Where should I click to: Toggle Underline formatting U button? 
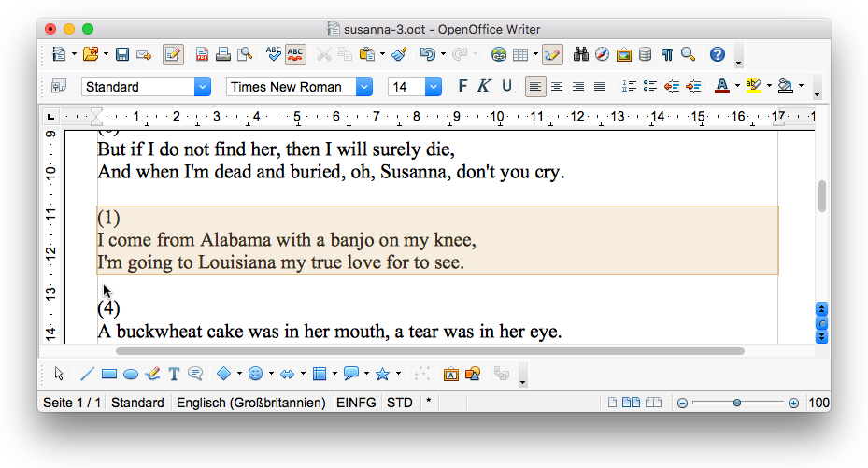click(x=506, y=86)
